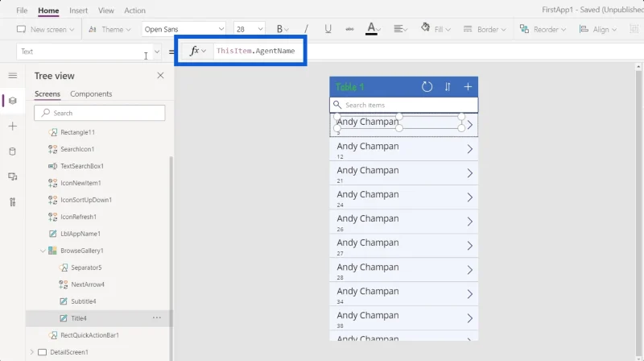Open the File menu

pyautogui.click(x=22, y=10)
